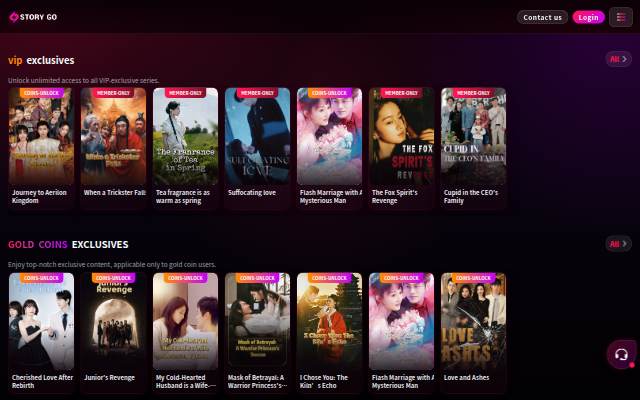640x400 pixels.
Task: Open Journey to Aerilon Kingdom poster
Action: [41, 136]
